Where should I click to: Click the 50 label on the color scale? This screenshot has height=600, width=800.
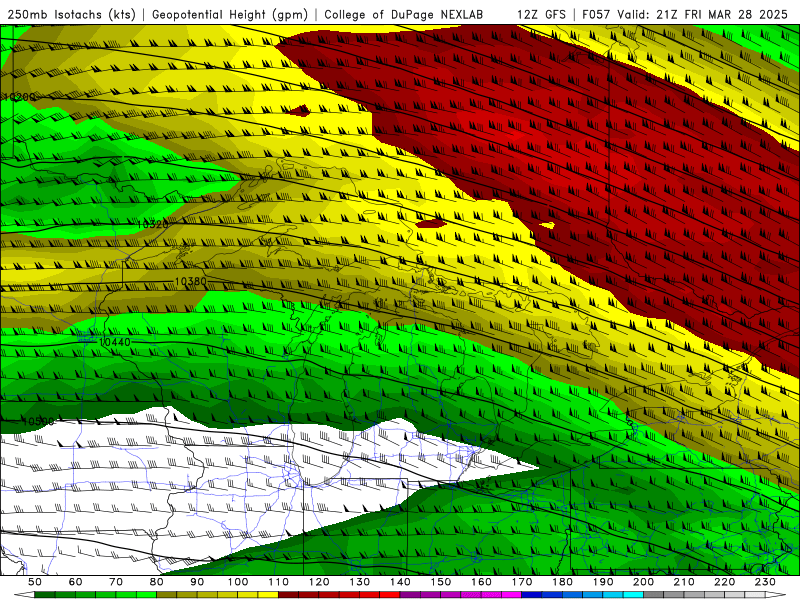coord(35,582)
